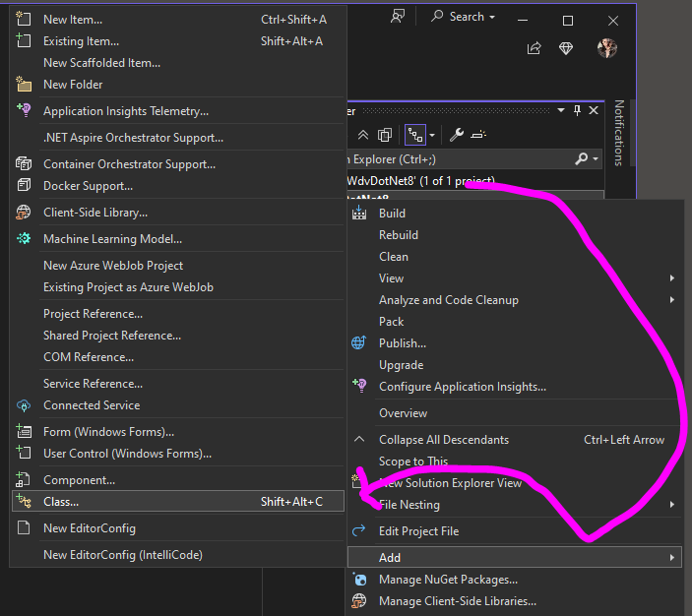Screen dimensions: 692x616
Task: Click the Share icon near the profile
Action: pyautogui.click(x=534, y=48)
